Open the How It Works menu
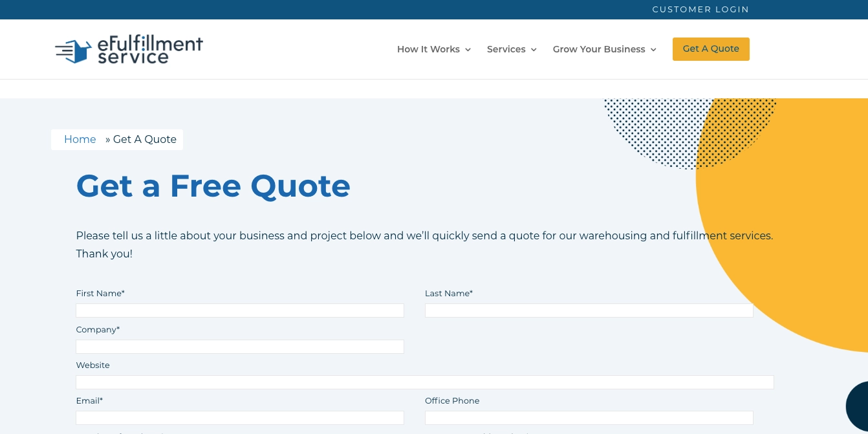Viewport: 868px width, 434px height. pyautogui.click(x=428, y=49)
